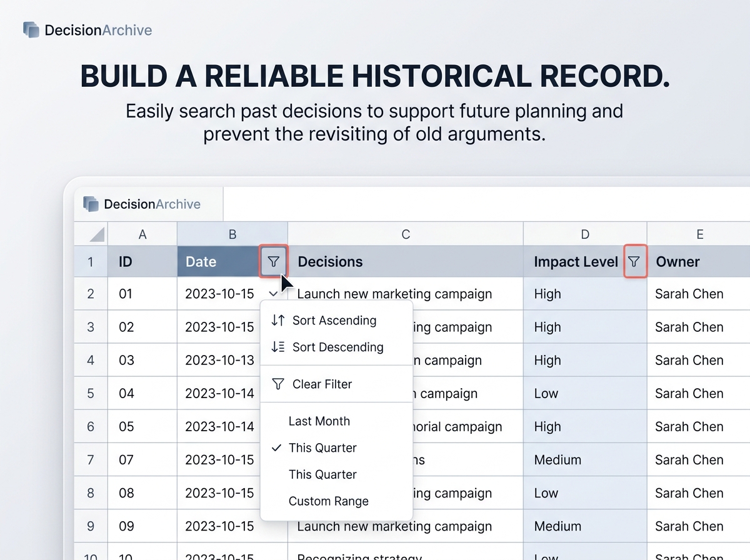The image size is (750, 560).
Task: Click the funnel icon beside Clear Filter
Action: click(278, 384)
